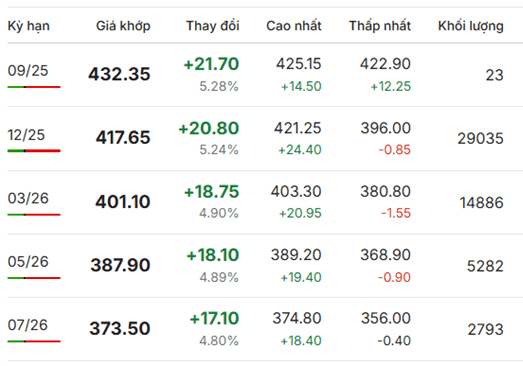The width and height of the screenshot is (523, 366).
Task: Select the Thay đổi column header
Action: click(x=212, y=26)
